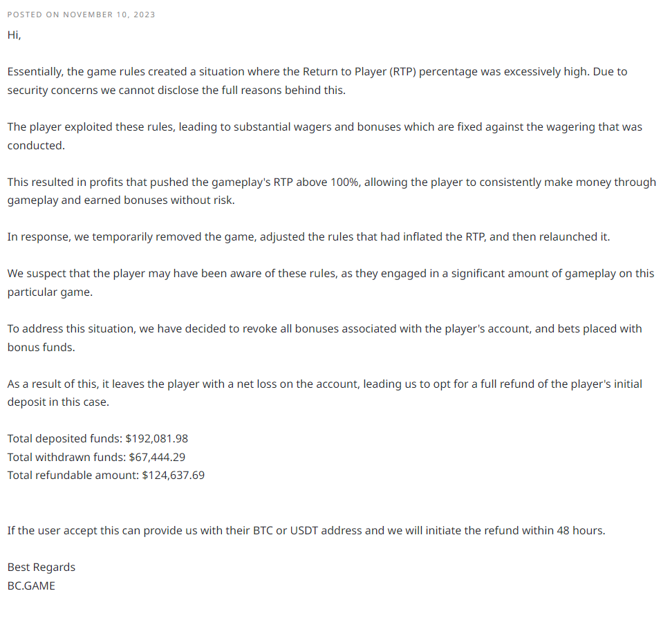The image size is (672, 638).
Task: Click the text 'RTP above 100%'
Action: point(316,182)
